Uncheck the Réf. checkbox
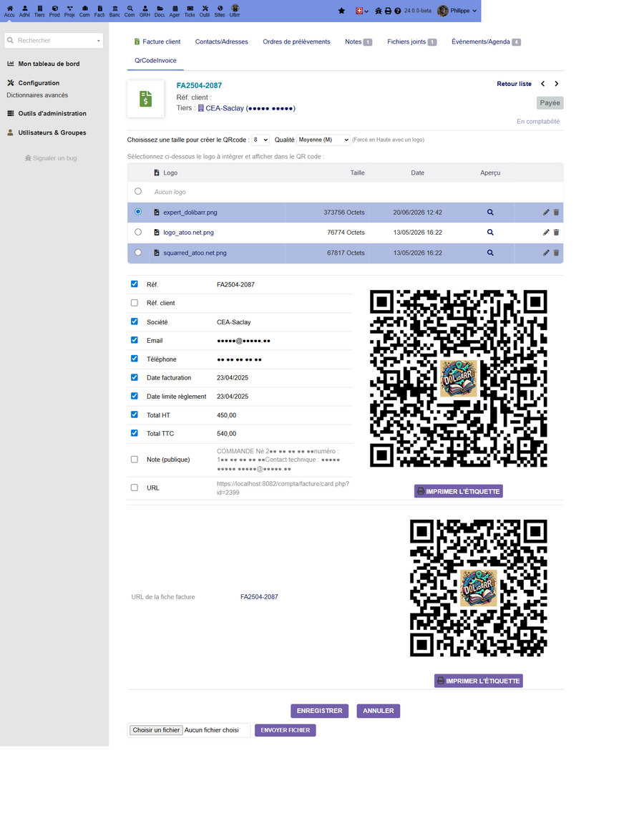This screenshot has width=644, height=829. (x=135, y=284)
